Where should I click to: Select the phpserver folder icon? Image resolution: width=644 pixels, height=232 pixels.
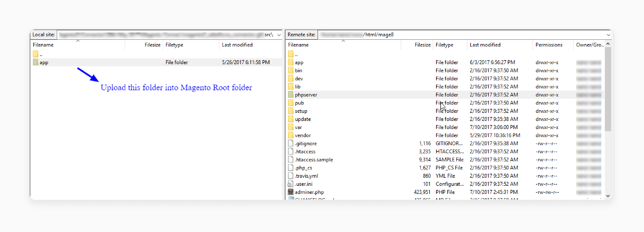(291, 95)
